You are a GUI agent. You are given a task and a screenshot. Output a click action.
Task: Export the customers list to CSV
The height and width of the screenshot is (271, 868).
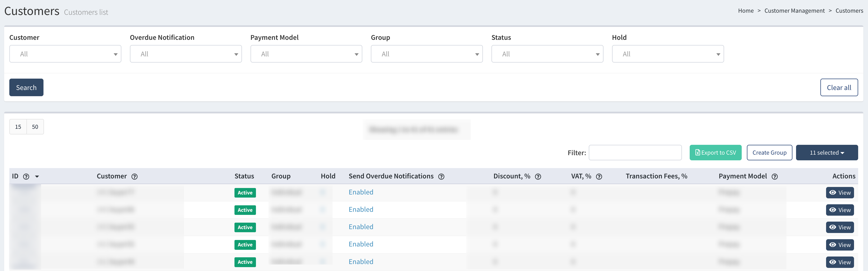[x=715, y=153]
